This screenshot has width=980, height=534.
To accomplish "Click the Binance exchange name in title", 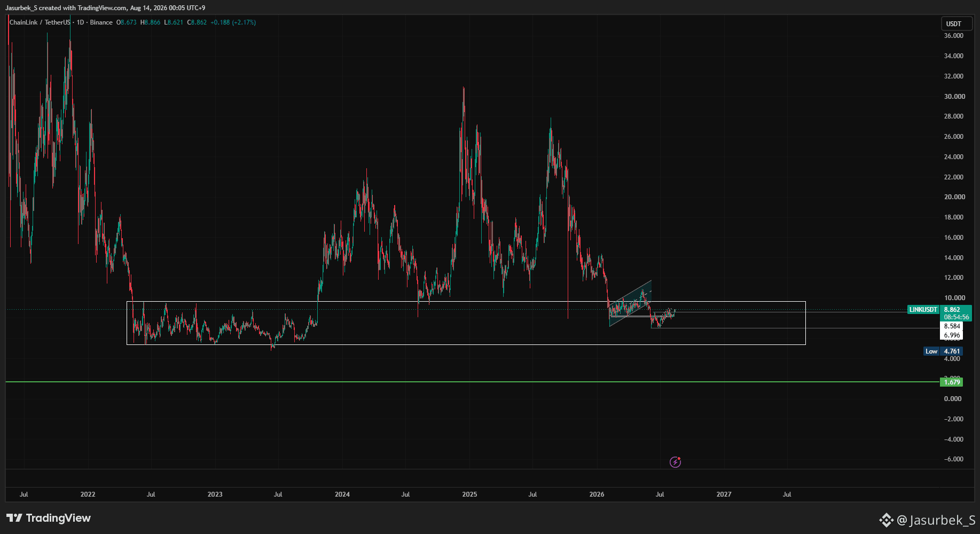I will 101,22.
